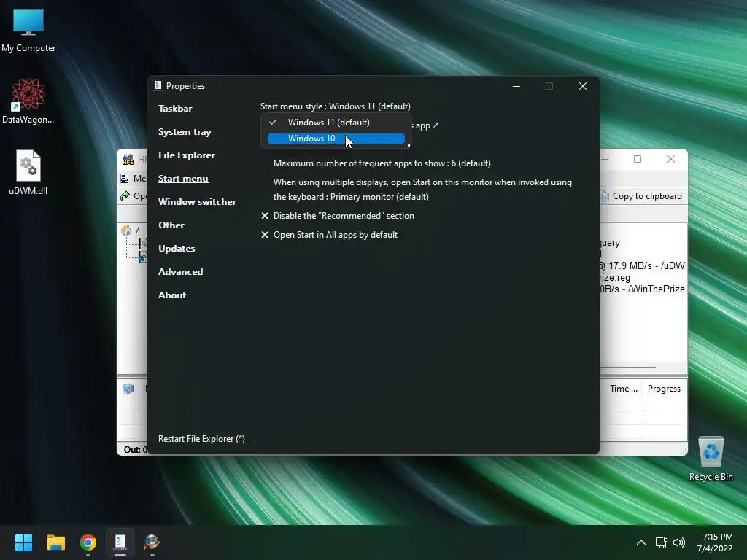Click the Progress column header in HFS

(664, 389)
